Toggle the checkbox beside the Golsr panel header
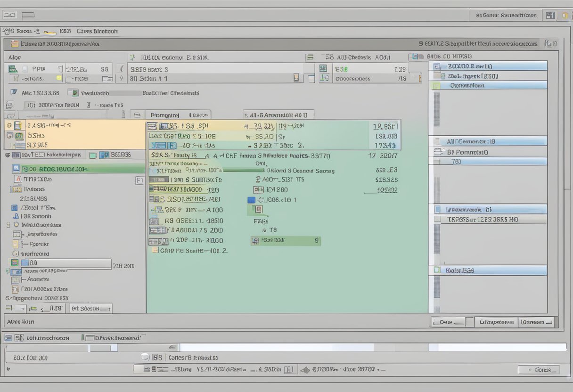Screen dimensions: 573x392 437,270
